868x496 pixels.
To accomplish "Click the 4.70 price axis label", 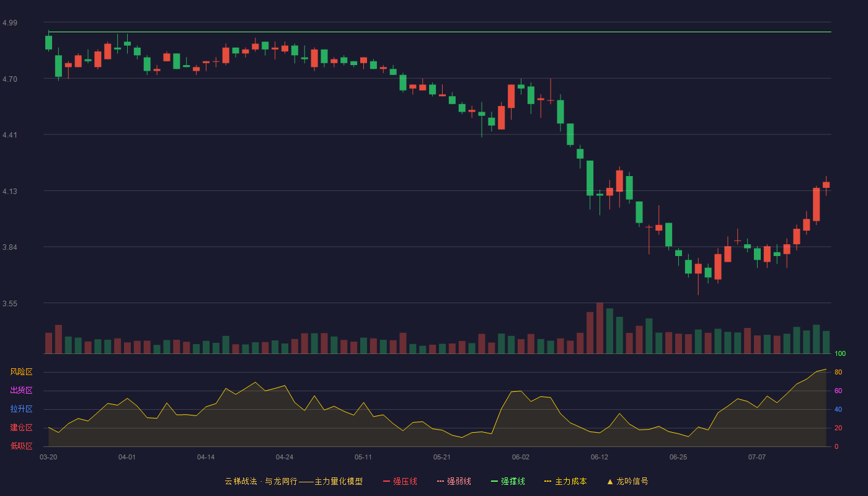I will [10, 79].
